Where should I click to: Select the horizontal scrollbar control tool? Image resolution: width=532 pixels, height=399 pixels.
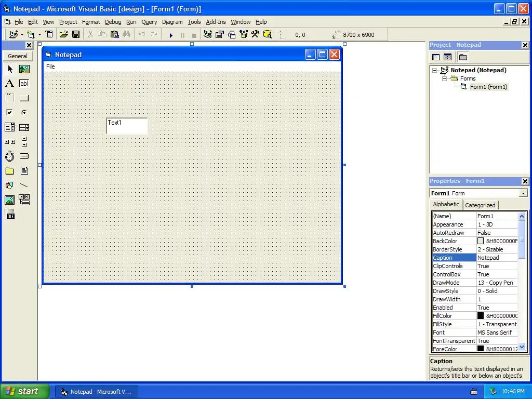pos(10,141)
